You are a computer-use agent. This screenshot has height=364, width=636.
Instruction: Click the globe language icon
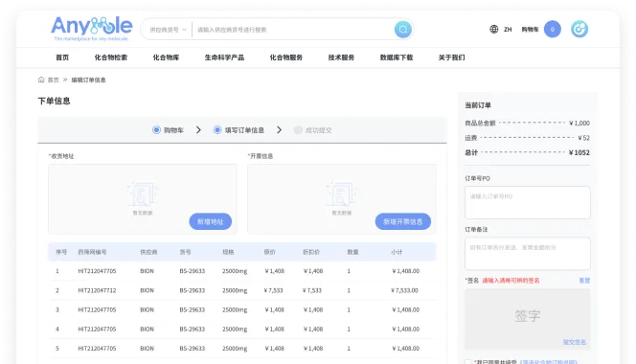point(493,30)
